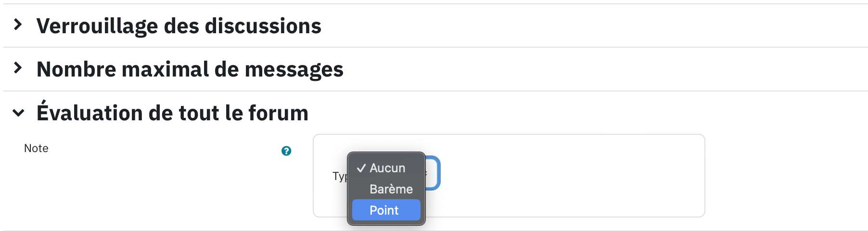Click the Évaluation de tout le forum heading
868x231 pixels.
(172, 113)
